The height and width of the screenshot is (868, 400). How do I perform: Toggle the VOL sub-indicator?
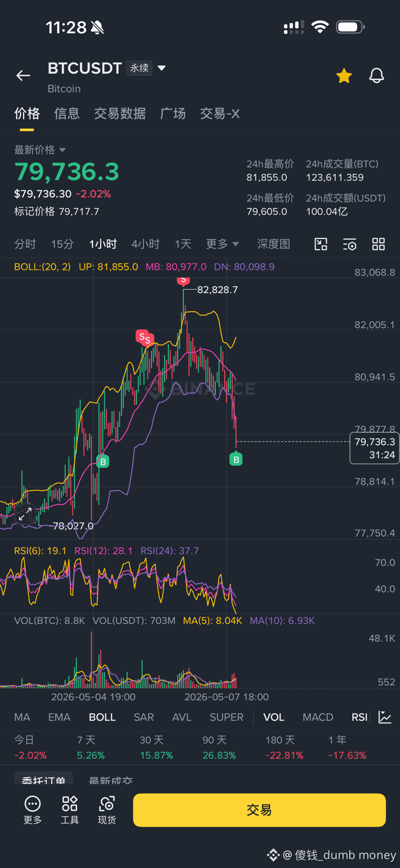click(x=273, y=717)
